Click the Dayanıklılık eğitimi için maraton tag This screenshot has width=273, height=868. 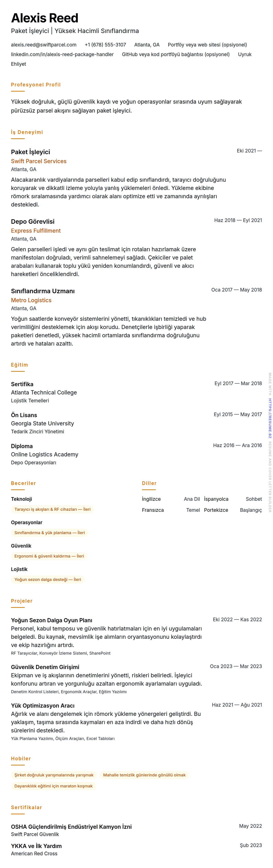[x=53, y=786]
